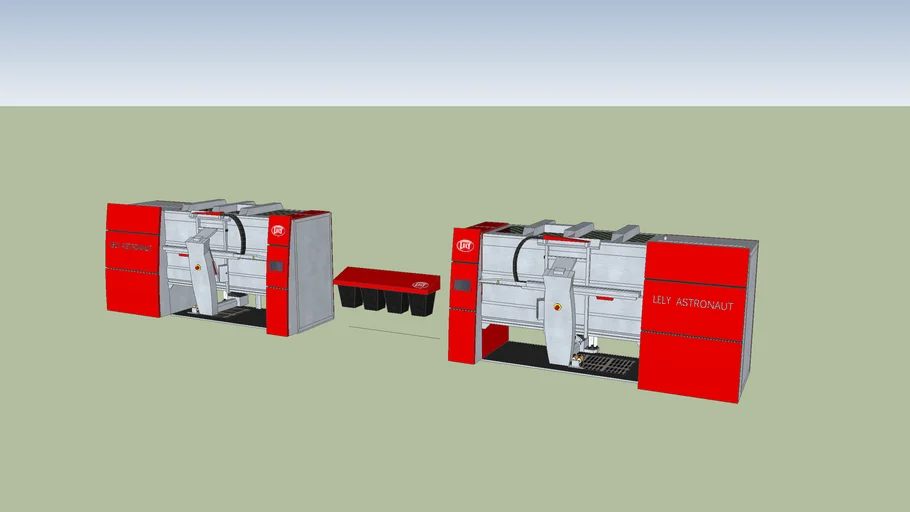Viewport: 910px width, 512px height.
Task: Click the Lely logo on the left robot
Action: coord(278,231)
